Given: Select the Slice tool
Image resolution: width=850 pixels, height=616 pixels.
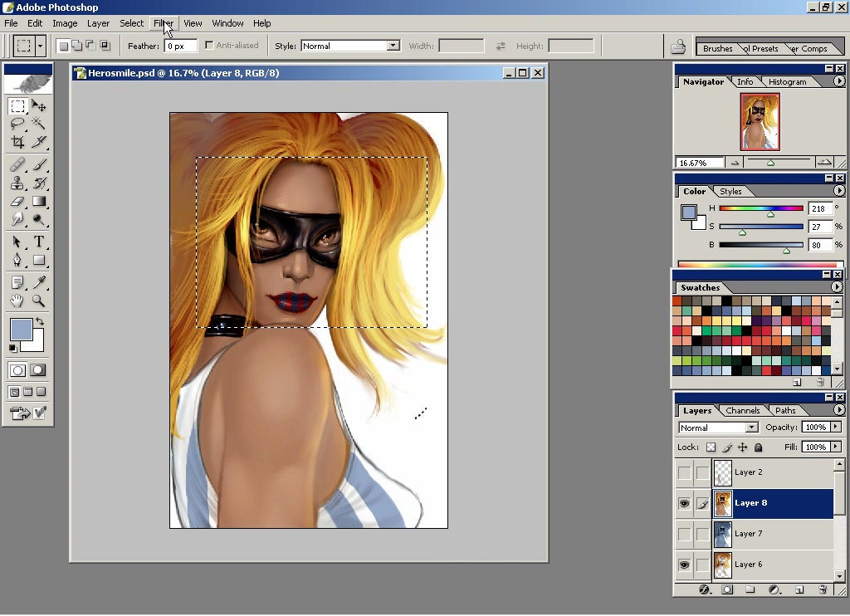Looking at the screenshot, I should (x=38, y=142).
